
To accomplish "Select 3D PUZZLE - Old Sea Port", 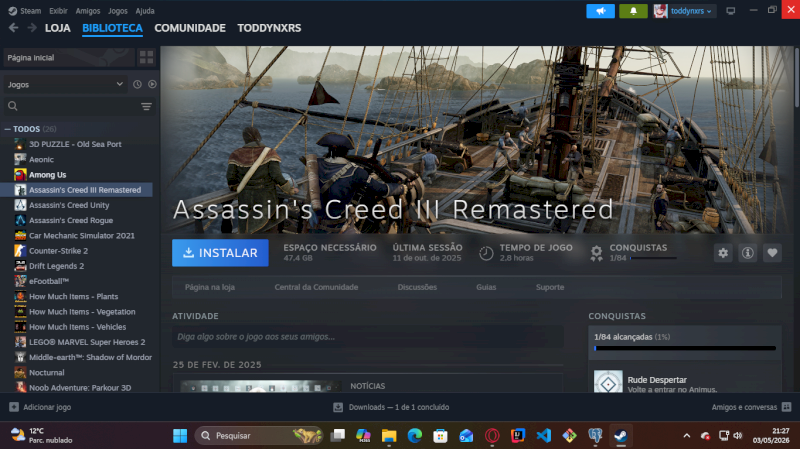I will coord(77,144).
